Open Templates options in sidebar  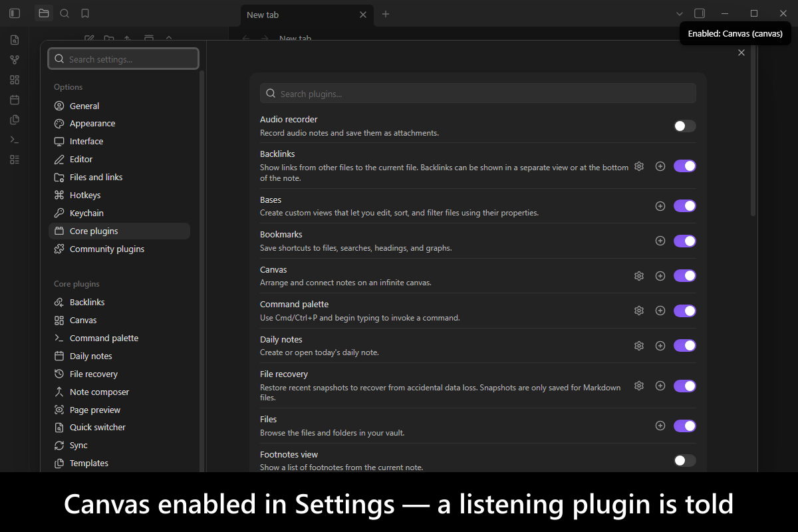(120, 464)
